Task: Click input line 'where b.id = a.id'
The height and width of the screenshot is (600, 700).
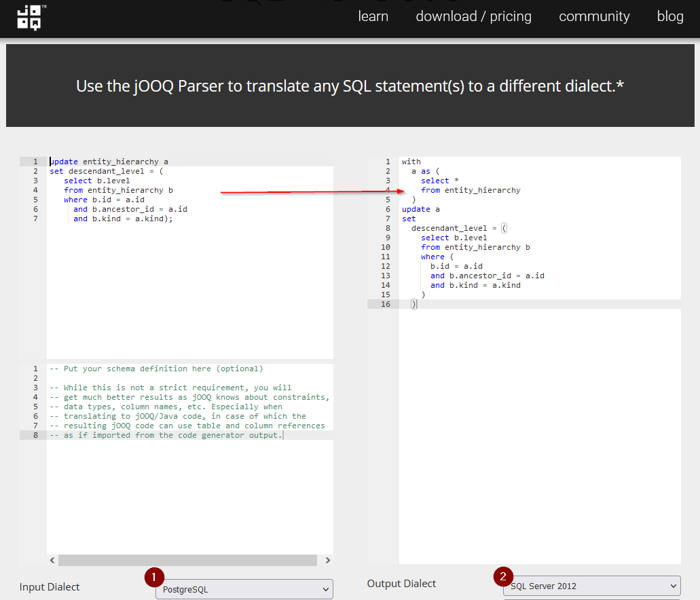Action: pyautogui.click(x=104, y=200)
